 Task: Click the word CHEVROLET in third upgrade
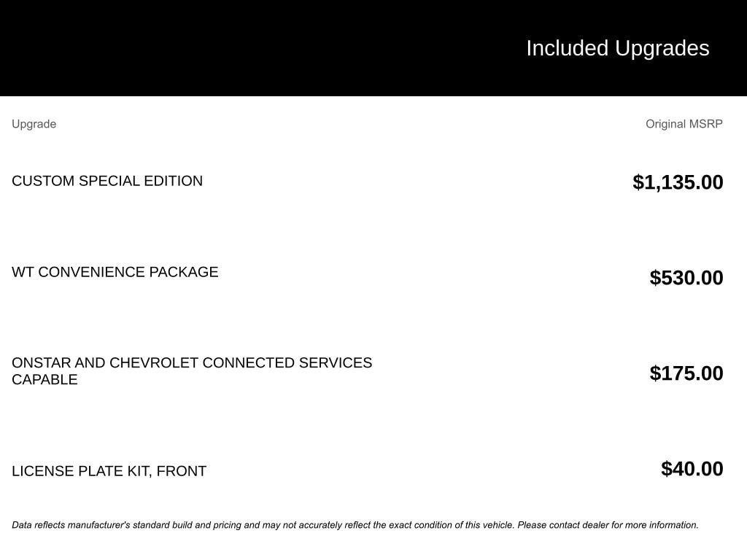pos(154,363)
